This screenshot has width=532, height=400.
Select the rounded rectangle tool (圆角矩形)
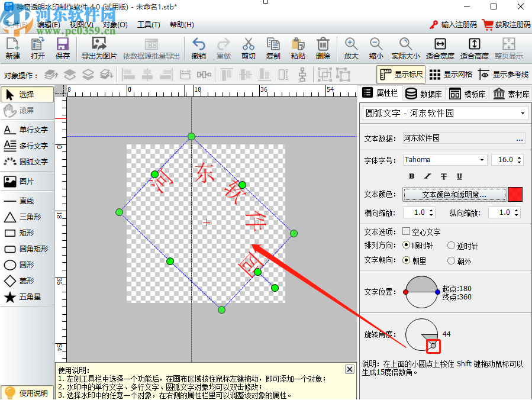[x=27, y=249]
